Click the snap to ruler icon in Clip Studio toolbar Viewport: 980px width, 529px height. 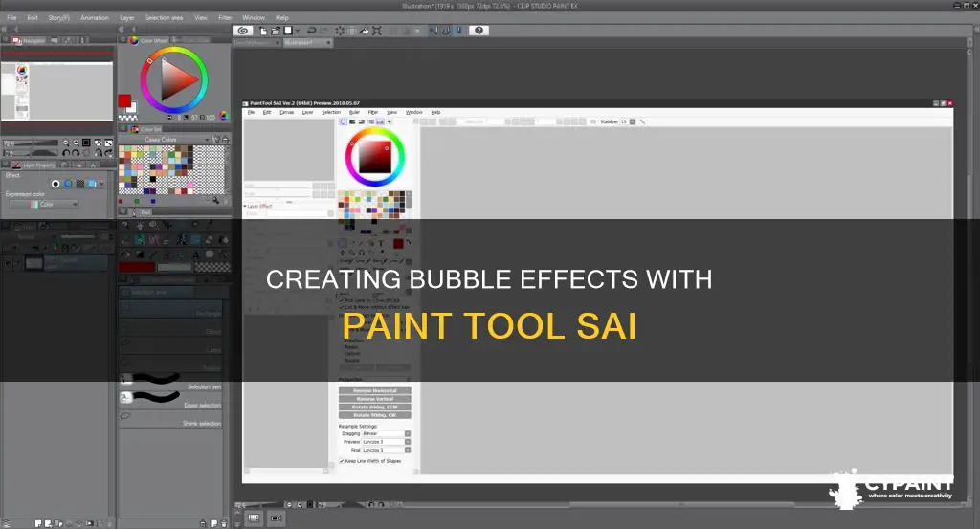[x=434, y=31]
